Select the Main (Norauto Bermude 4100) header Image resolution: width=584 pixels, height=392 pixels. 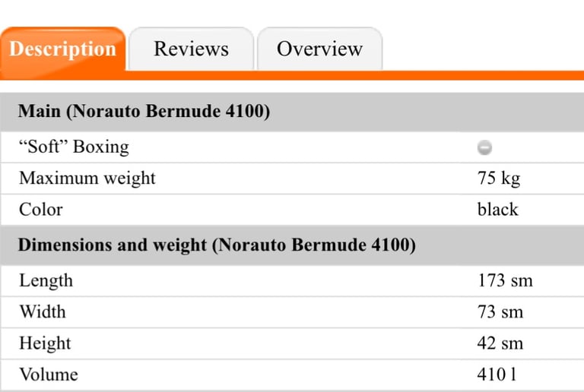tap(144, 111)
